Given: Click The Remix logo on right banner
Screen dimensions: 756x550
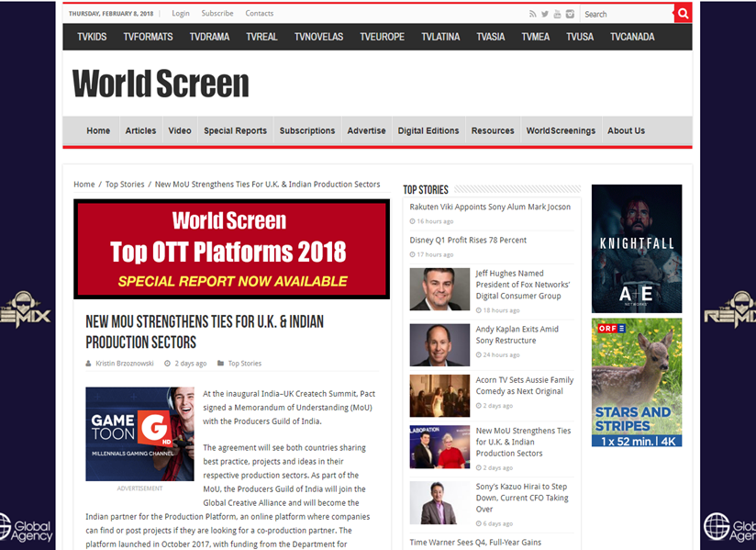Looking at the screenshot, I should (x=730, y=309).
